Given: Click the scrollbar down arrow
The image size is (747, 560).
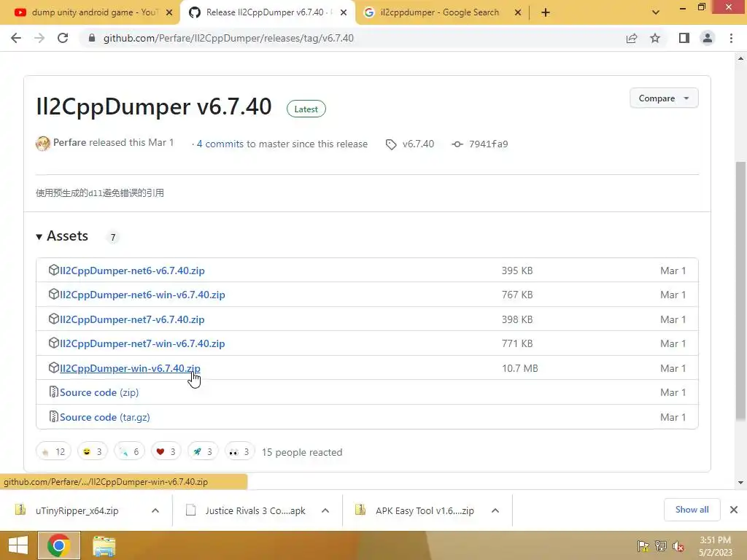Looking at the screenshot, I should click(740, 483).
